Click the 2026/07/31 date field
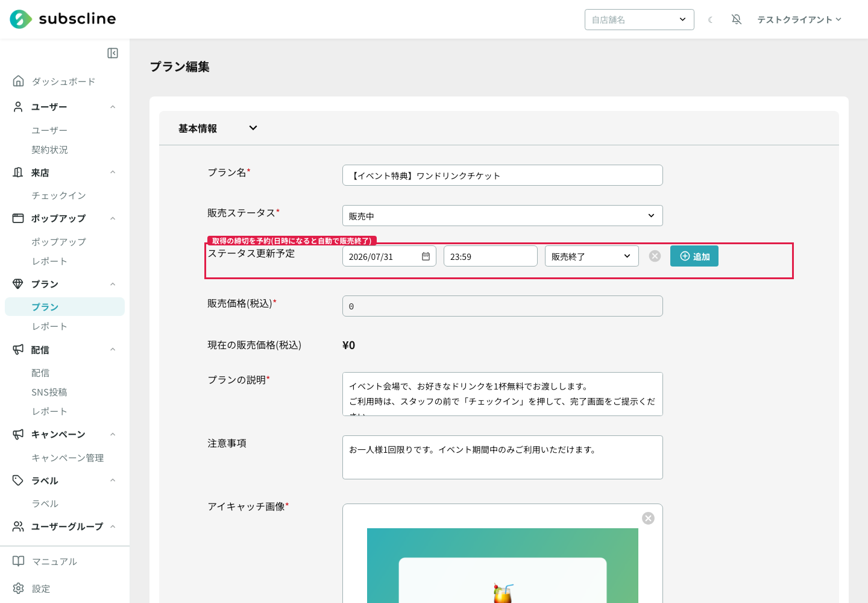The height and width of the screenshot is (603, 868). click(389, 256)
